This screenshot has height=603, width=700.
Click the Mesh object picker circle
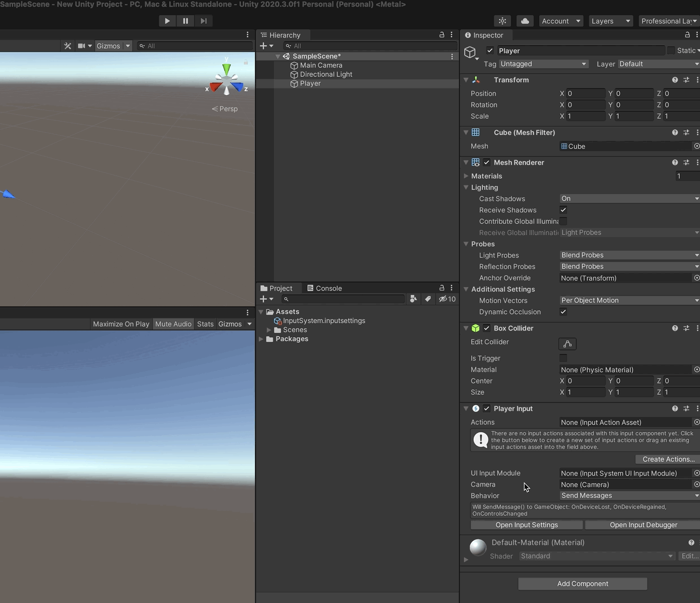tap(696, 146)
